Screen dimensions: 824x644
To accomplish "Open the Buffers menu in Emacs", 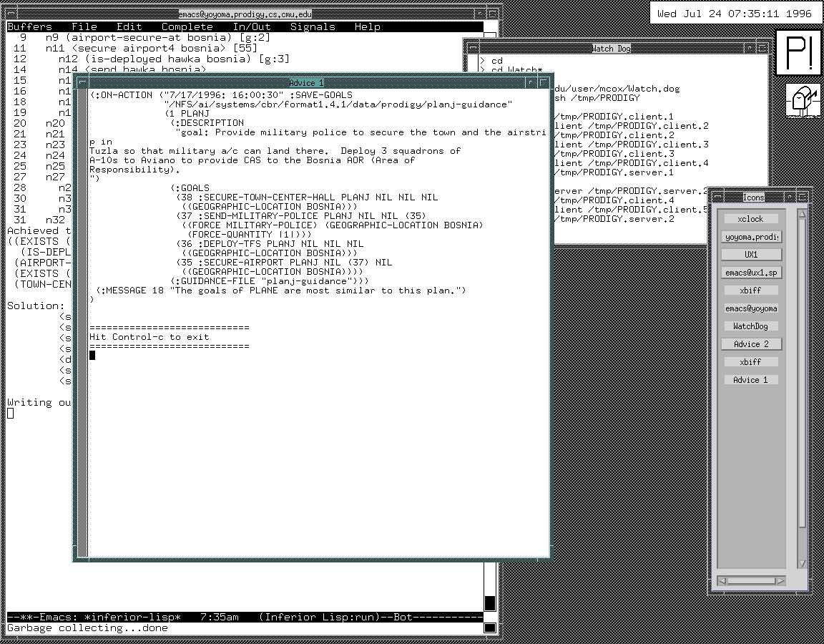I will coord(29,26).
